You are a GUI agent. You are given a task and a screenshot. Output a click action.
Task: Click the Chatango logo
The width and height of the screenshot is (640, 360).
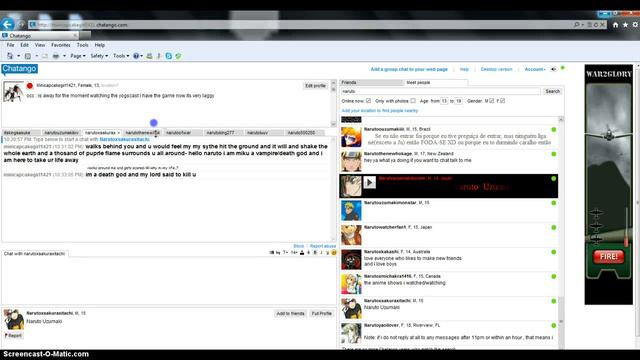pos(19,69)
